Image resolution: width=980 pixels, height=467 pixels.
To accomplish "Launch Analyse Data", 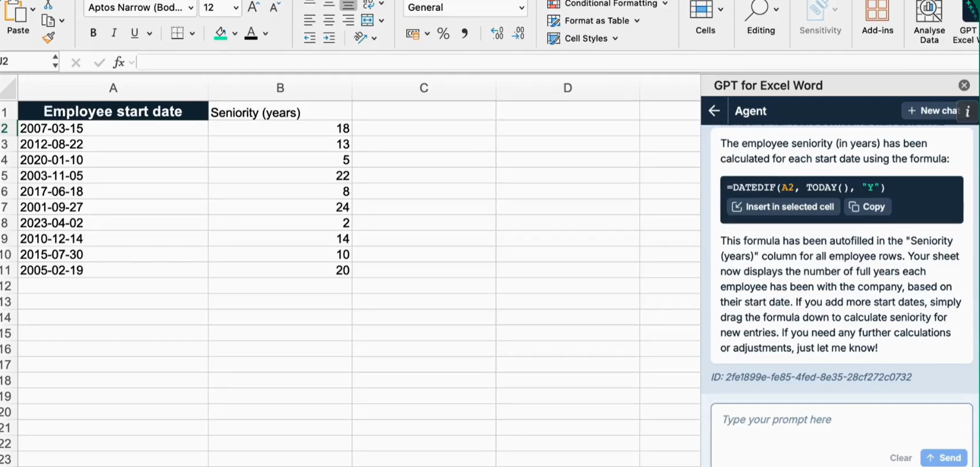I will (929, 23).
